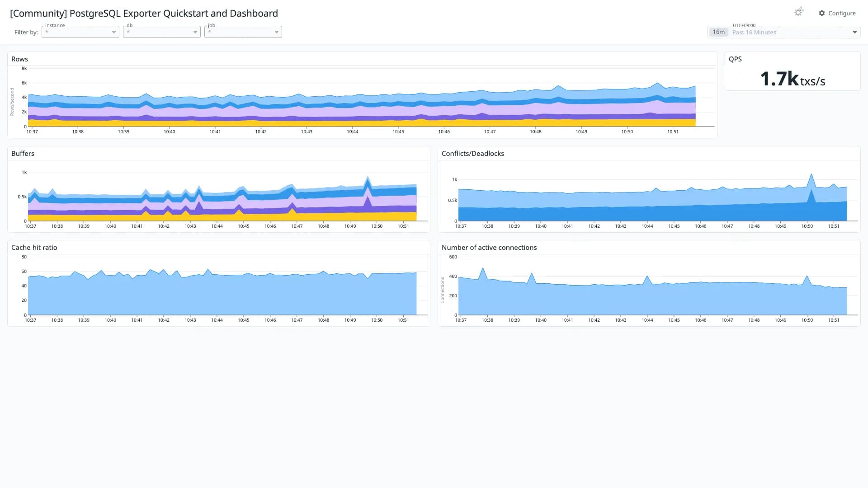Screen dimensions: 868x488
Task: Toggle the light/dark theme sun-moon icon
Action: 799,12
